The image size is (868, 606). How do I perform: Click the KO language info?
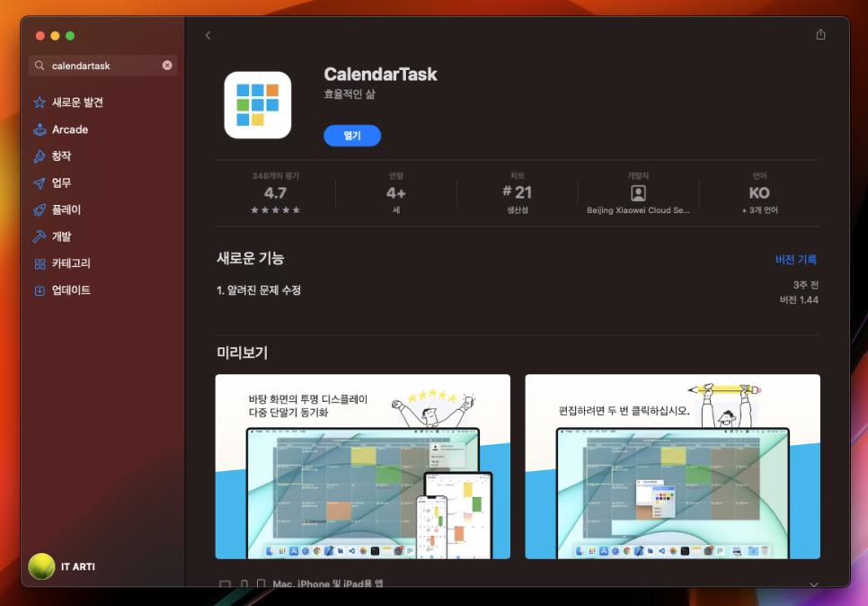tap(759, 192)
